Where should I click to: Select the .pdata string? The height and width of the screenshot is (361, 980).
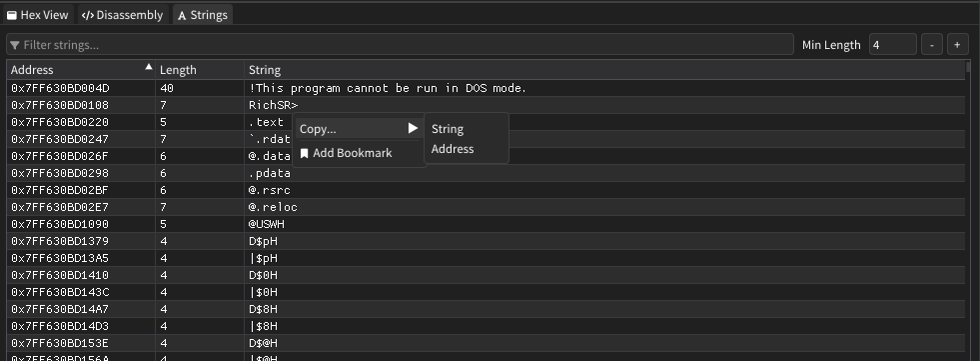pos(270,173)
